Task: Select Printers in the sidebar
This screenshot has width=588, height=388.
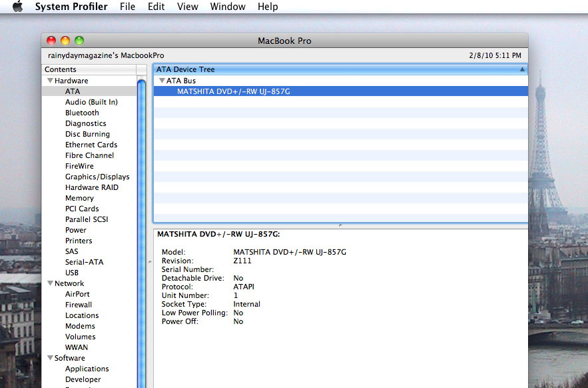Action: point(79,241)
